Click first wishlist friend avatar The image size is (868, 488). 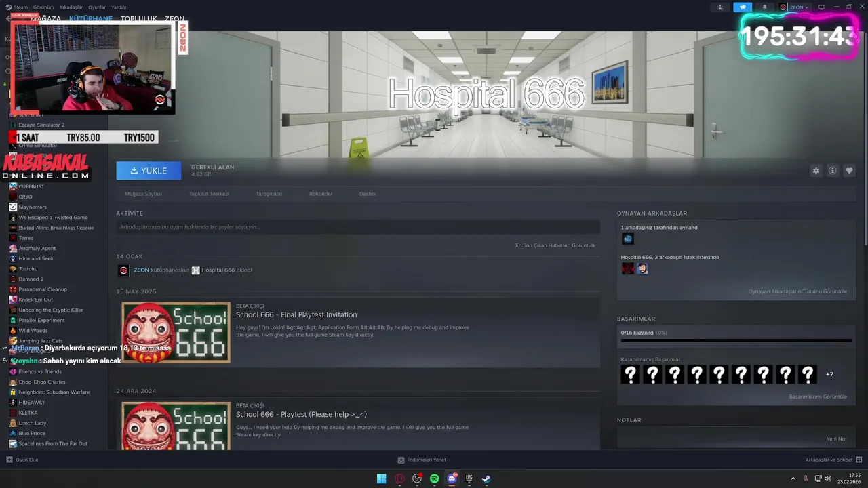coord(628,268)
